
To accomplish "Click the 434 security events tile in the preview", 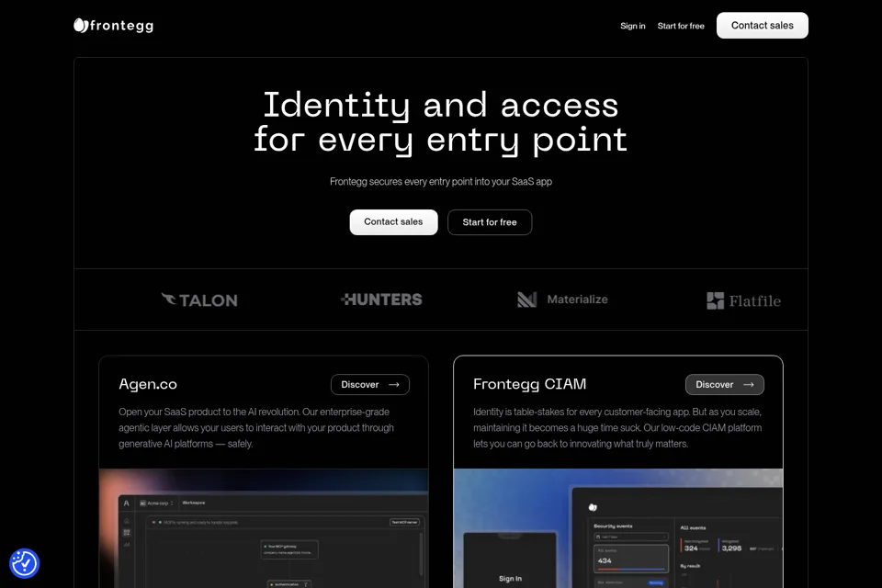I will (x=631, y=559).
